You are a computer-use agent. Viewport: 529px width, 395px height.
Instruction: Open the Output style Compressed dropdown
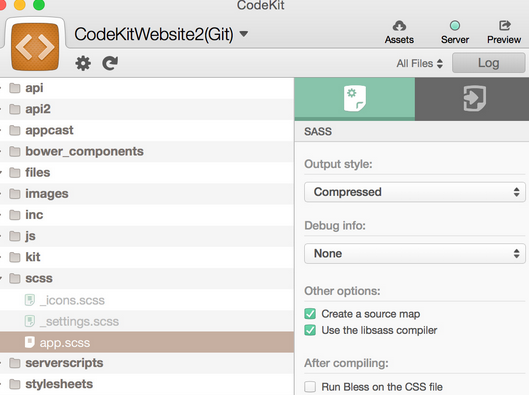tap(415, 192)
